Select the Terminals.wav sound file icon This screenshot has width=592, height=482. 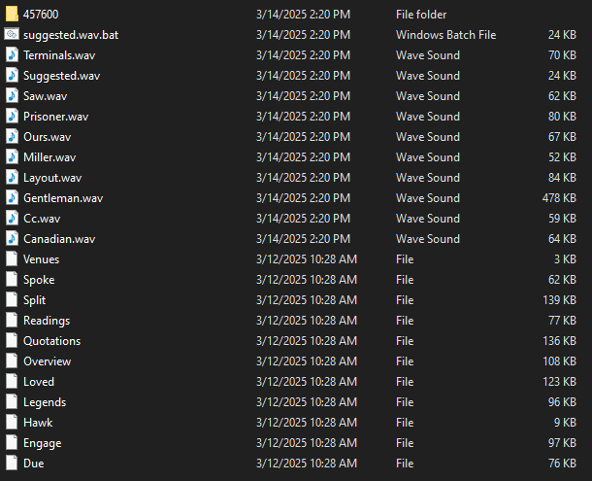click(12, 55)
